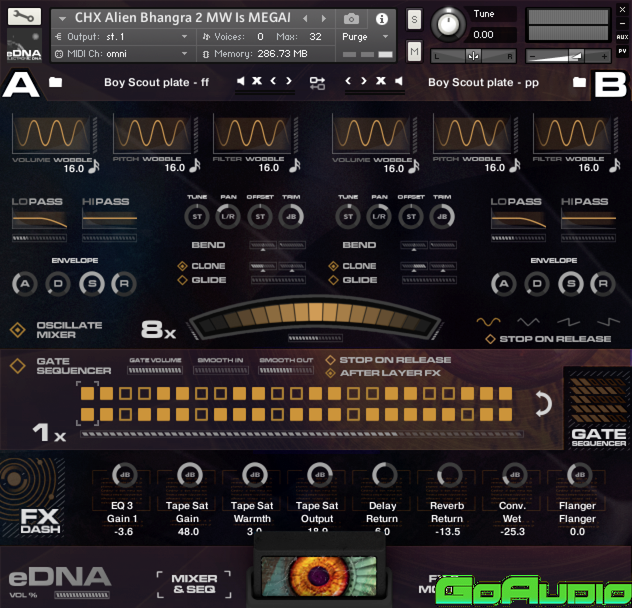
Task: Clear layer B sound with X icon
Action: coord(380,81)
